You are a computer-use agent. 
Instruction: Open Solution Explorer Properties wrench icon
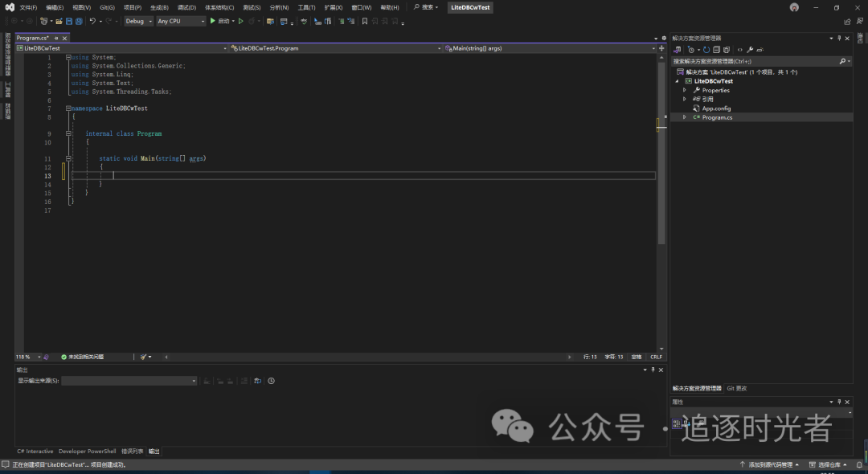coord(751,50)
